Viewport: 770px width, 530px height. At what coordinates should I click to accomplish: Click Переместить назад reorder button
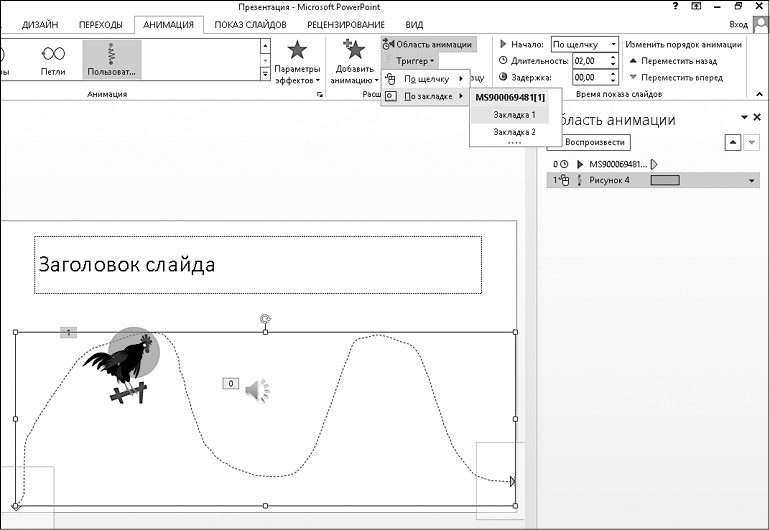pos(672,61)
